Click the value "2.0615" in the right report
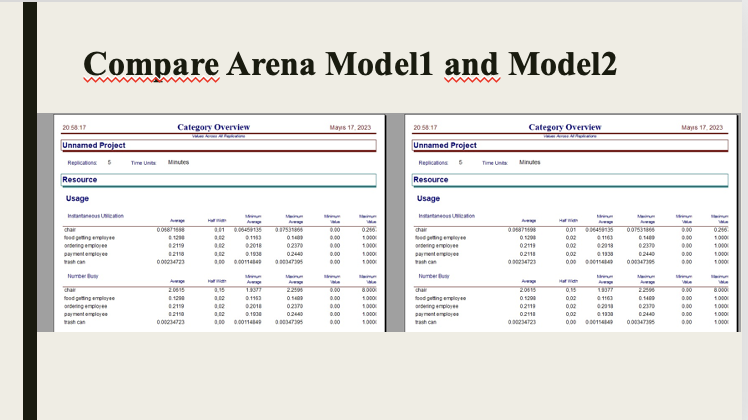 [528, 290]
